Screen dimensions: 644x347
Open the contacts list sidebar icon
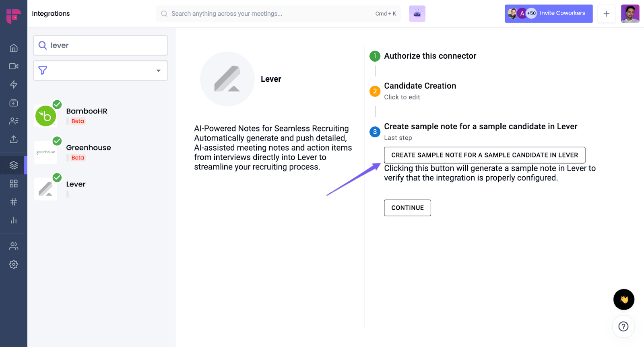pos(14,121)
